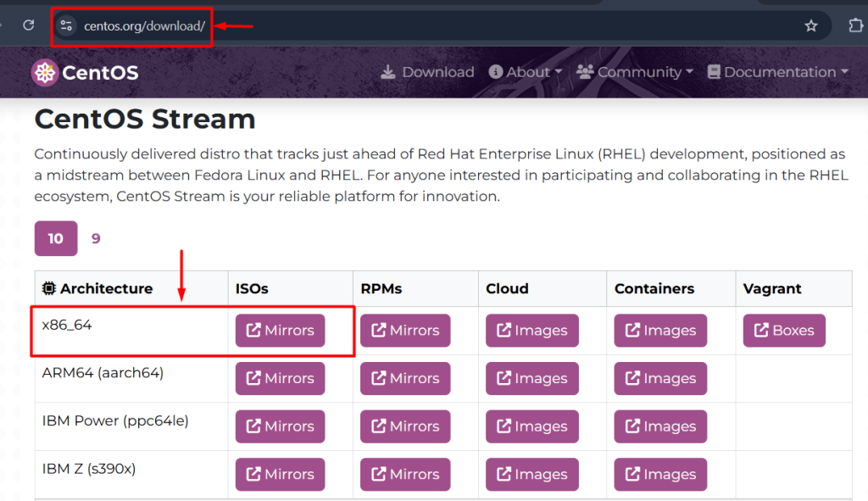Screen dimensions: 868x501
Task: Click the CentOS logo icon
Action: click(44, 73)
